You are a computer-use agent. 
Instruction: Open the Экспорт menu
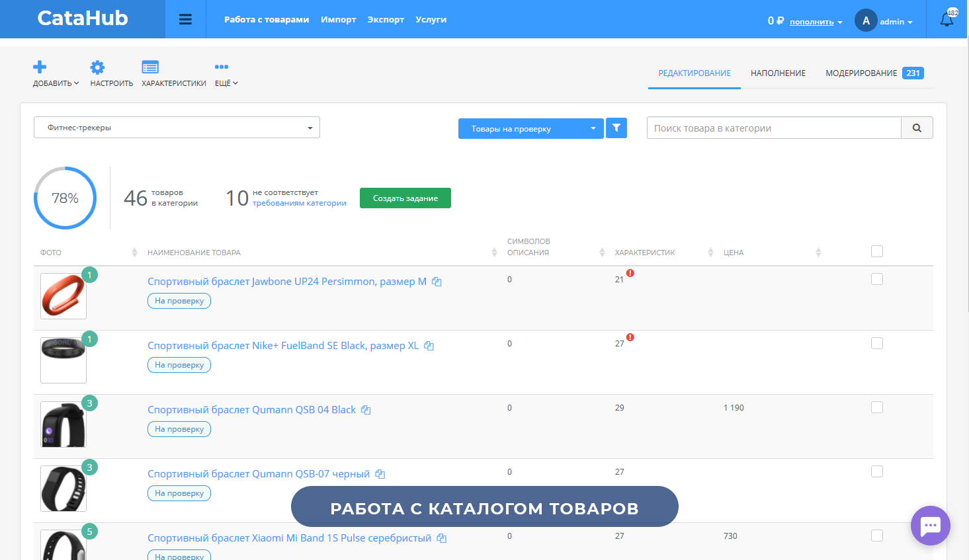tap(386, 19)
